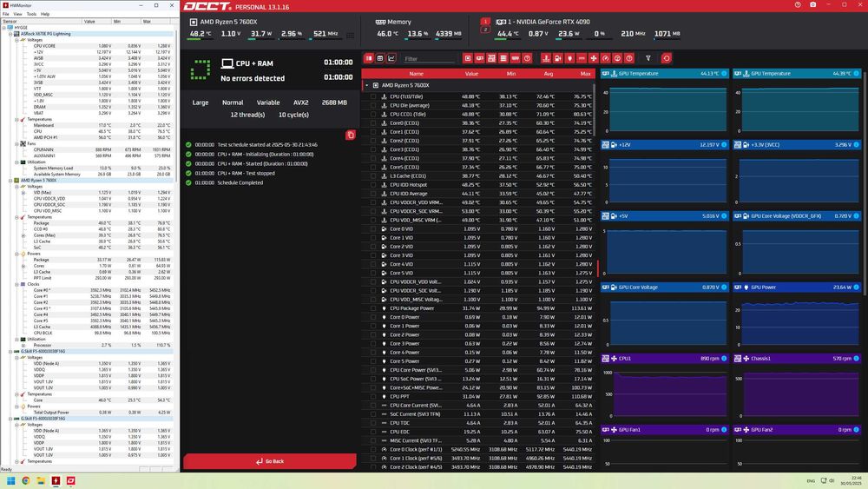Sort OCCT table by the Max column

point(585,74)
